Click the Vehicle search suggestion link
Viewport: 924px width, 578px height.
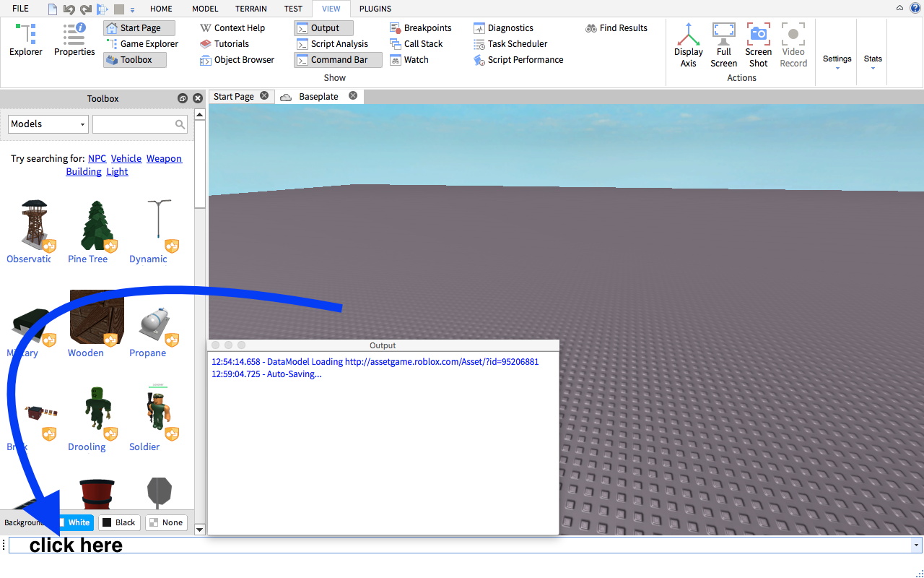pos(126,159)
